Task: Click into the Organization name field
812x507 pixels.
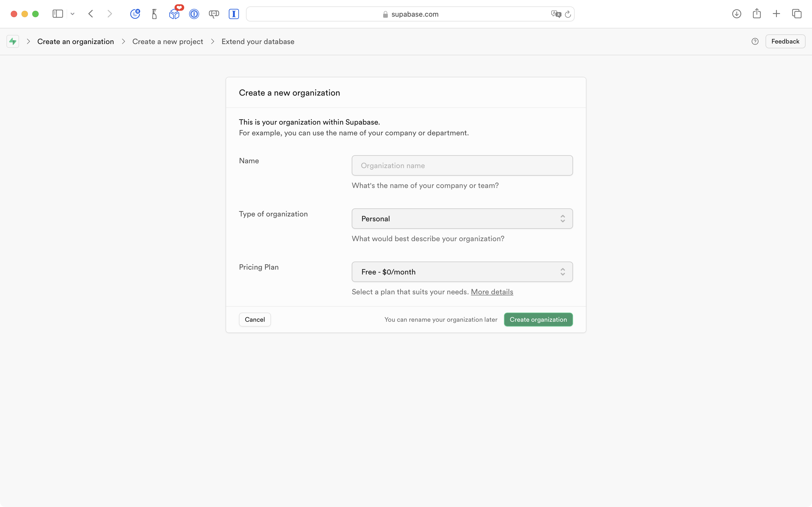Action: 462,166
